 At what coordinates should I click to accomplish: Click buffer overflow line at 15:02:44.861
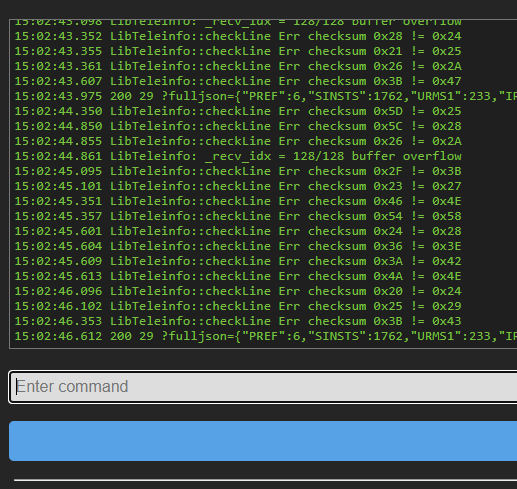coord(238,156)
